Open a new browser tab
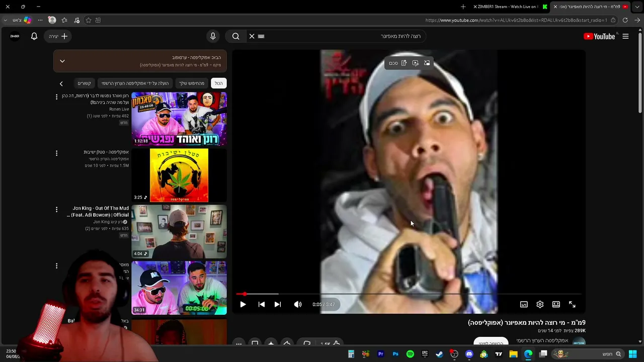The width and height of the screenshot is (644, 362). [x=463, y=7]
